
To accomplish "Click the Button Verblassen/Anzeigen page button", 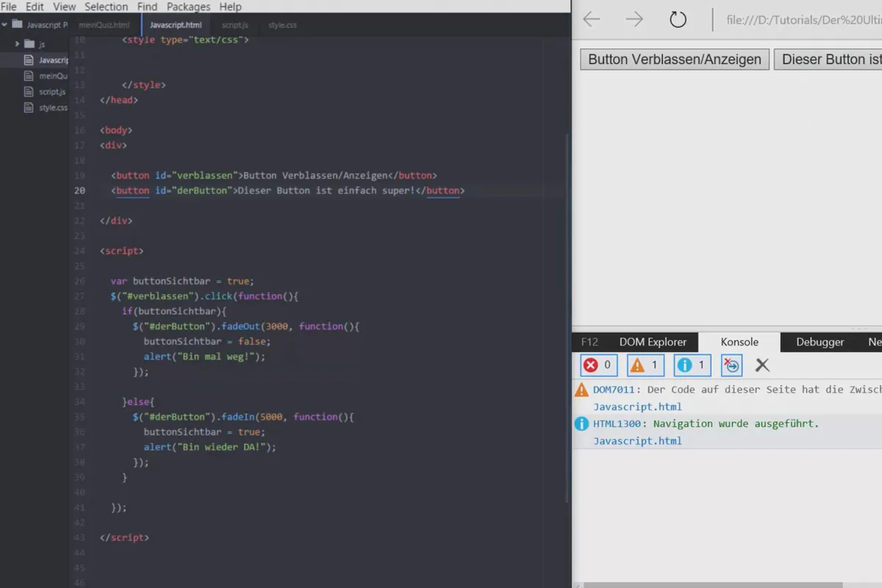I will (675, 60).
